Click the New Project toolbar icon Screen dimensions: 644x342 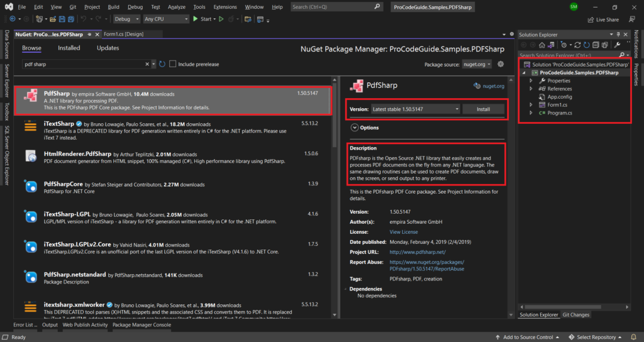point(39,19)
